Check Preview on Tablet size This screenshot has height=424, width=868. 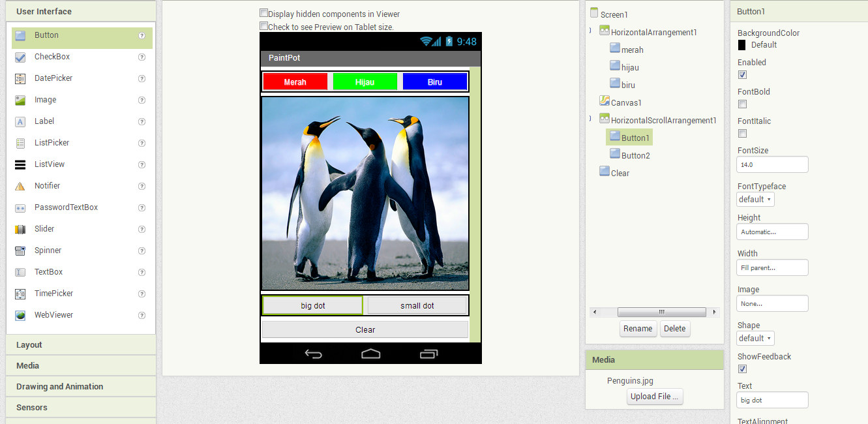263,27
